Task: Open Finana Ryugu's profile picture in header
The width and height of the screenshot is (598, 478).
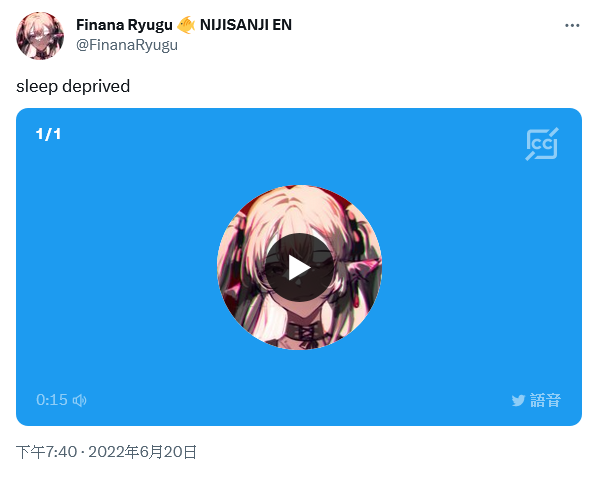Action: (x=40, y=35)
